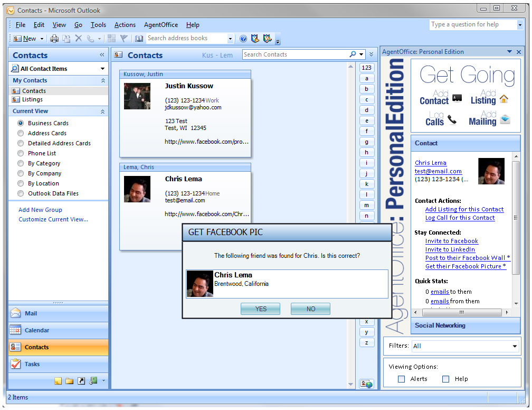
Task: Open the AgentOffice menu
Action: tap(160, 25)
